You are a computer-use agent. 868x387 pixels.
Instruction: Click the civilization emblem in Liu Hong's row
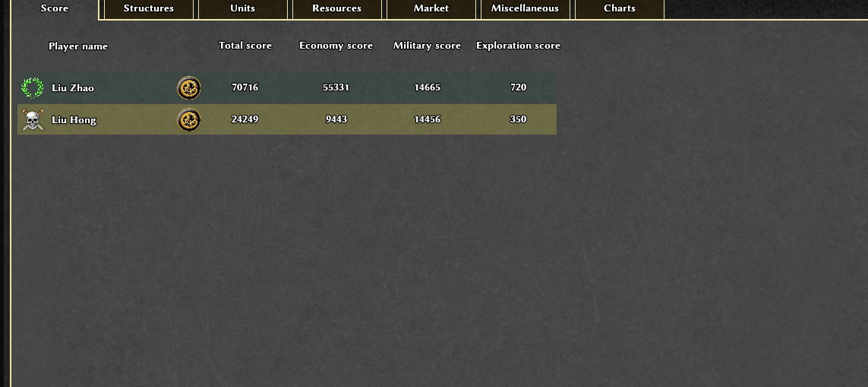click(189, 120)
